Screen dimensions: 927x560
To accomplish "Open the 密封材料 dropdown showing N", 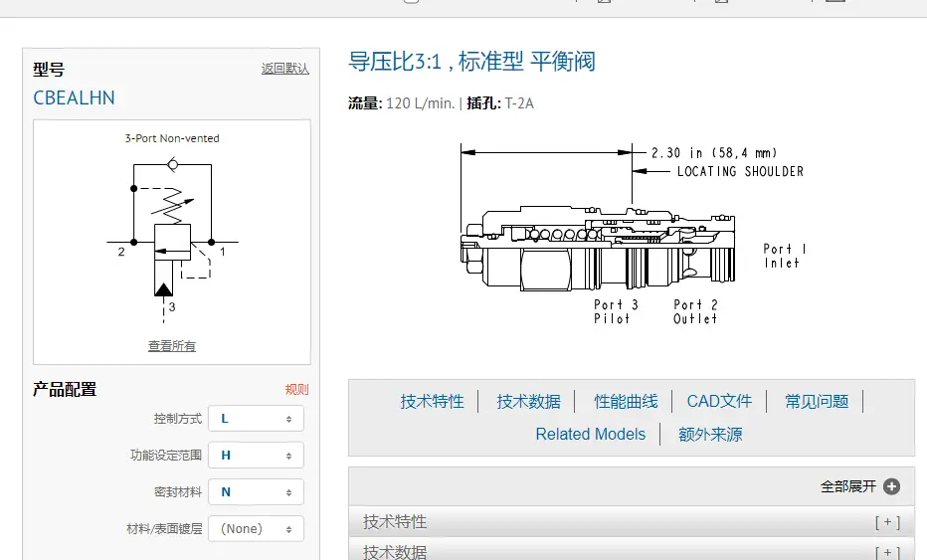I will 256,492.
